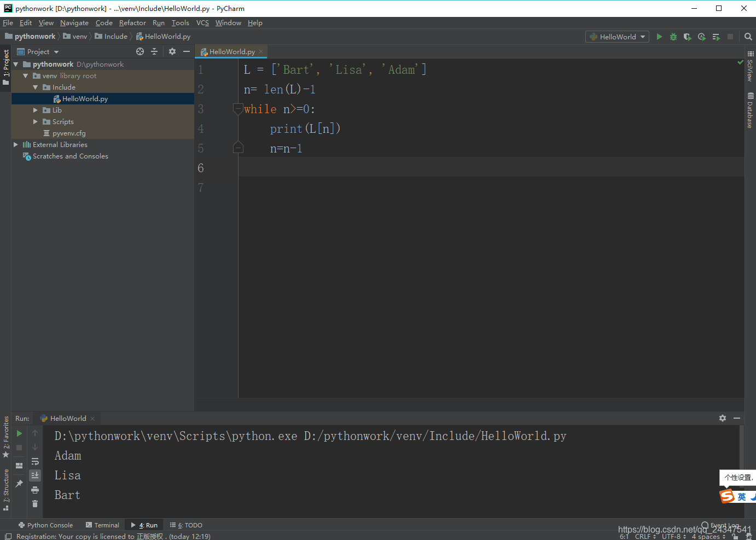Image resolution: width=756 pixels, height=540 pixels.
Task: Open the VCS menu
Action: coord(202,23)
